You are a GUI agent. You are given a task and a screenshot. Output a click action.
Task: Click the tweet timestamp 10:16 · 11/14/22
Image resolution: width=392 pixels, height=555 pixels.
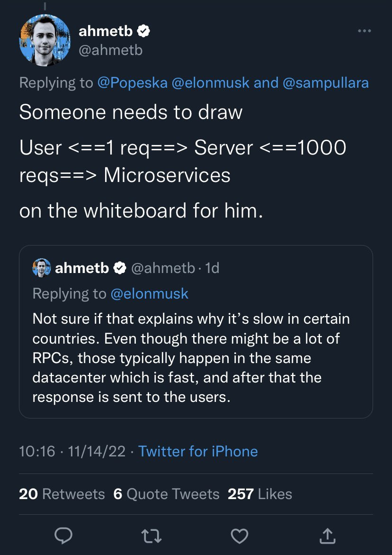[x=72, y=451]
